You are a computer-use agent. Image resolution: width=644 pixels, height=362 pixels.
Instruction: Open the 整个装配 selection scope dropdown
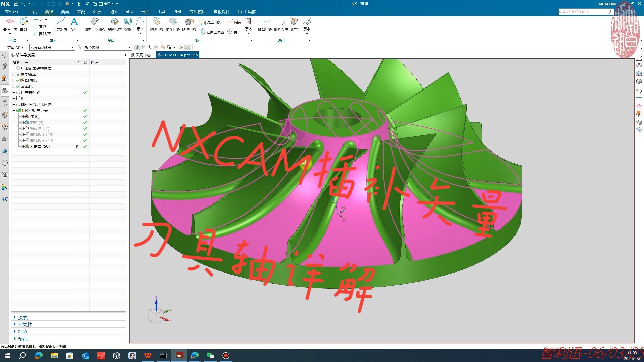129,47
